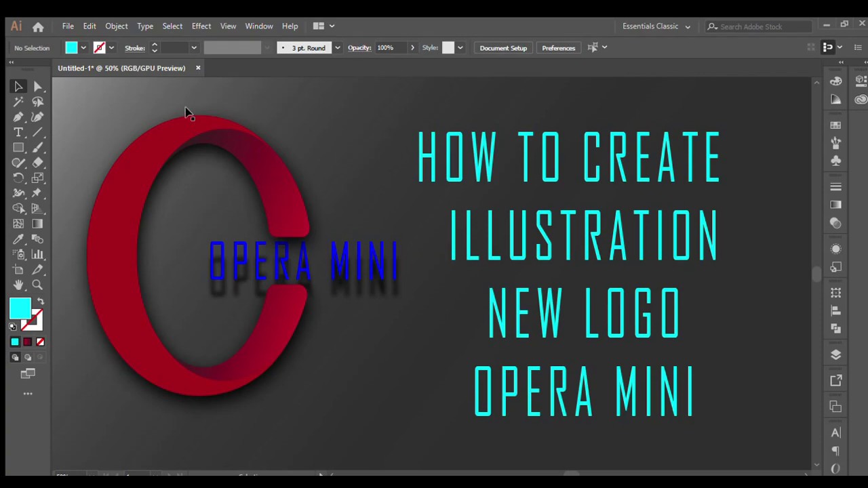
Task: Select the Selection tool (black arrow)
Action: click(18, 87)
